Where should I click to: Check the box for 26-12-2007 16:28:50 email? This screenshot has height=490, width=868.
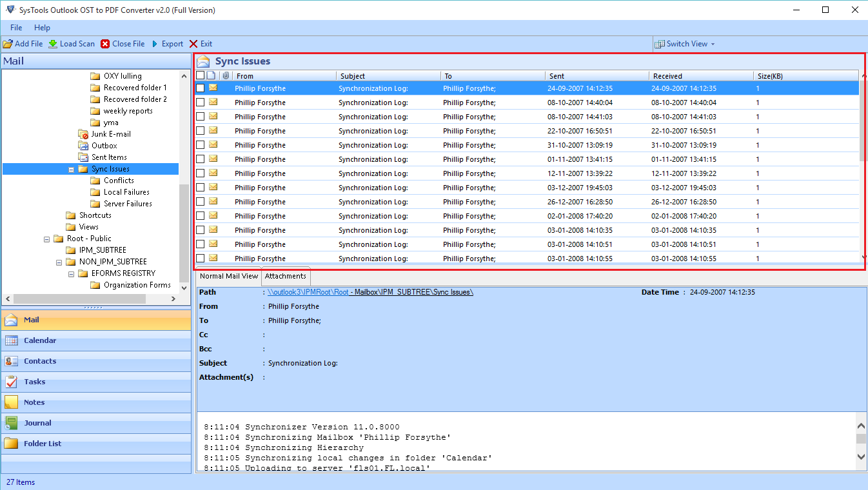[x=201, y=202]
